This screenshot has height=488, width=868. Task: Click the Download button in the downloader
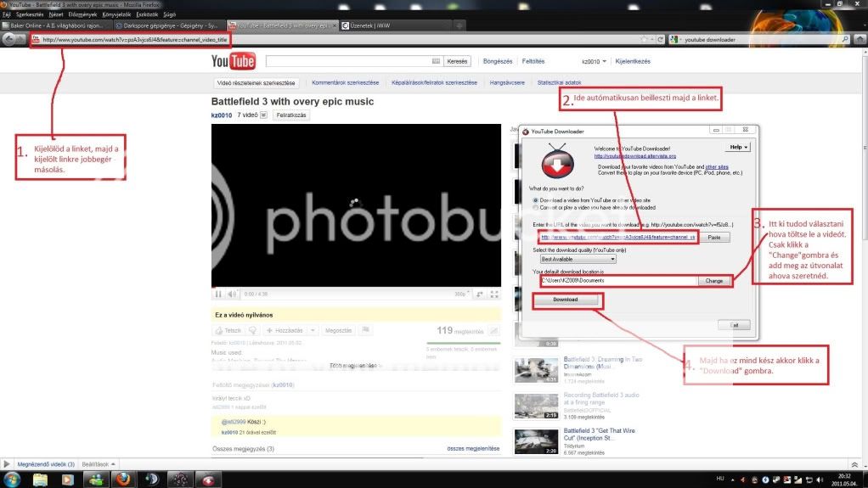tap(565, 300)
